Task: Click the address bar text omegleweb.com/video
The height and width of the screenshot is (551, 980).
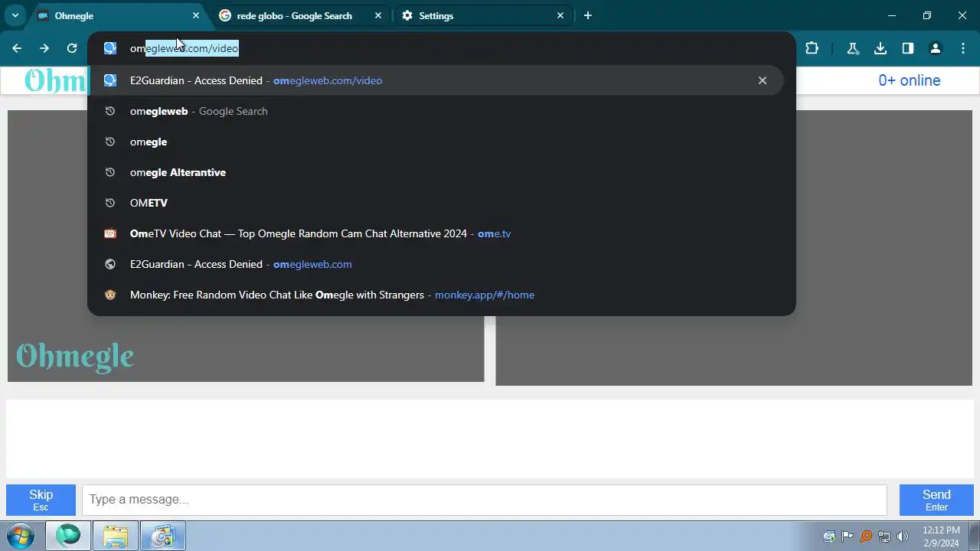Action: click(185, 48)
